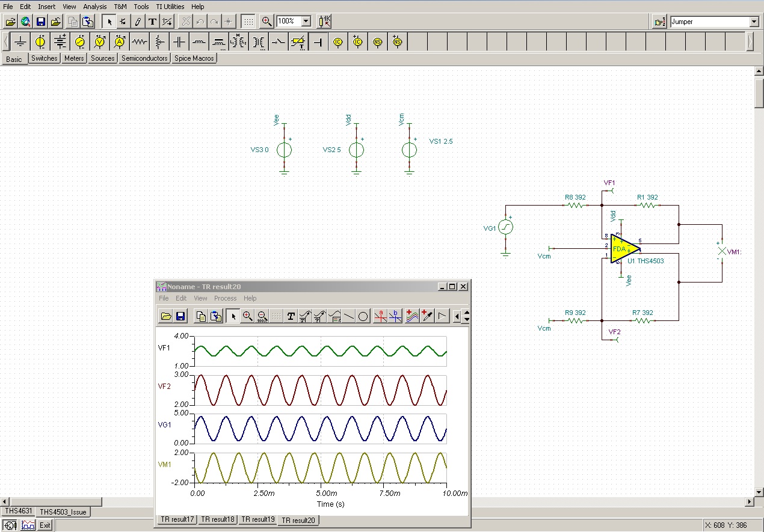Click the schematic editor icon at bottom-left
The height and width of the screenshot is (532, 764).
(x=10, y=525)
